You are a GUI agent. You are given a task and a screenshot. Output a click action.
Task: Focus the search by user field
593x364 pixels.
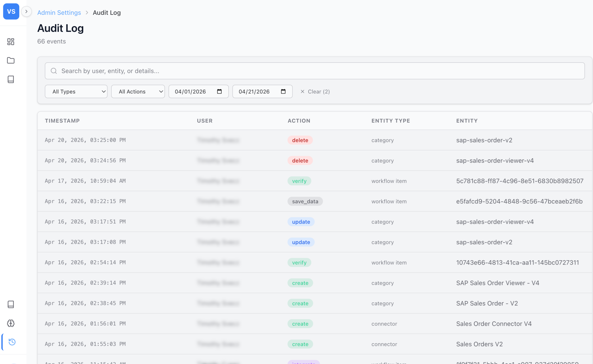coord(315,71)
